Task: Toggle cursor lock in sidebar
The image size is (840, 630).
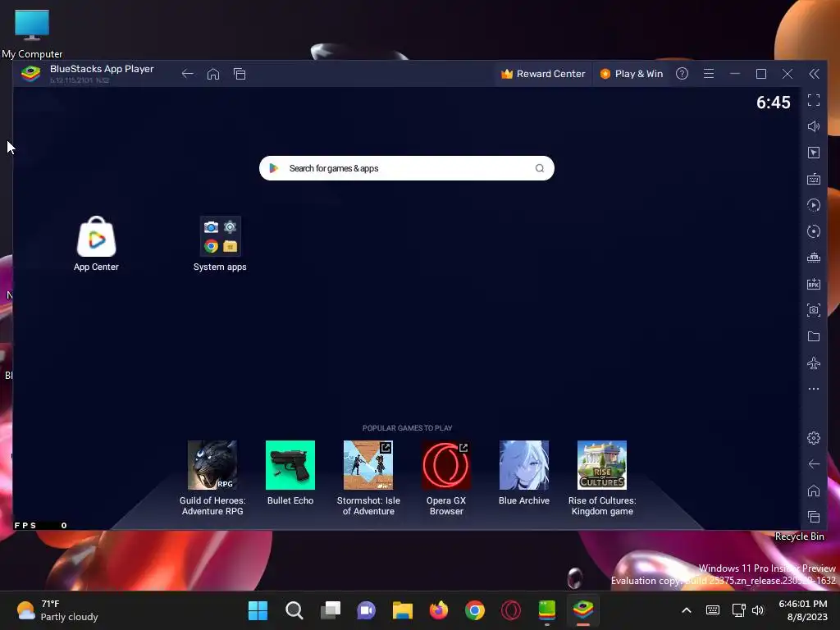Action: [814, 153]
